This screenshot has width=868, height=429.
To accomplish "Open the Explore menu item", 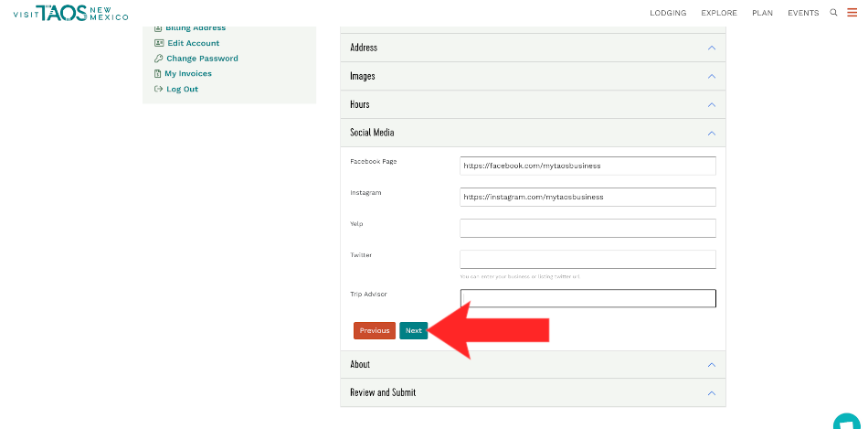I will pyautogui.click(x=719, y=13).
